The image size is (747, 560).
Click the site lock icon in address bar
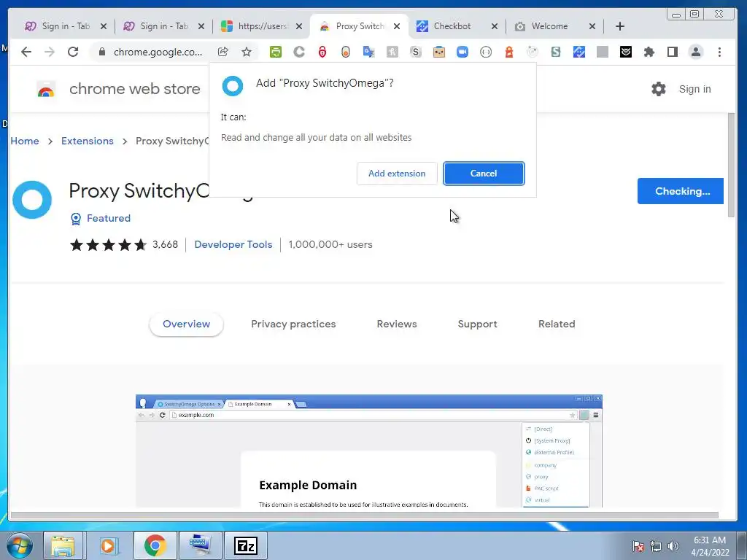coord(101,52)
